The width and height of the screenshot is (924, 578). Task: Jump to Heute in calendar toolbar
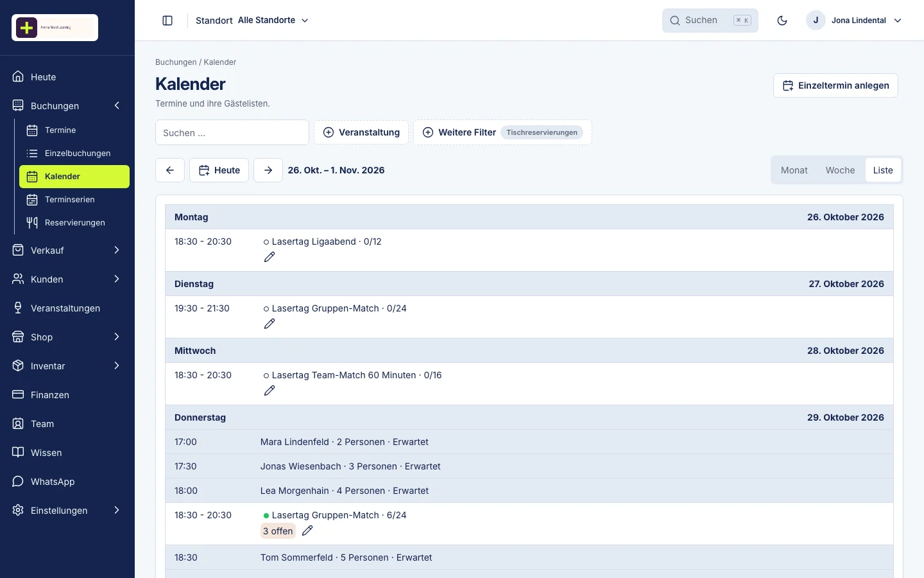pos(219,170)
